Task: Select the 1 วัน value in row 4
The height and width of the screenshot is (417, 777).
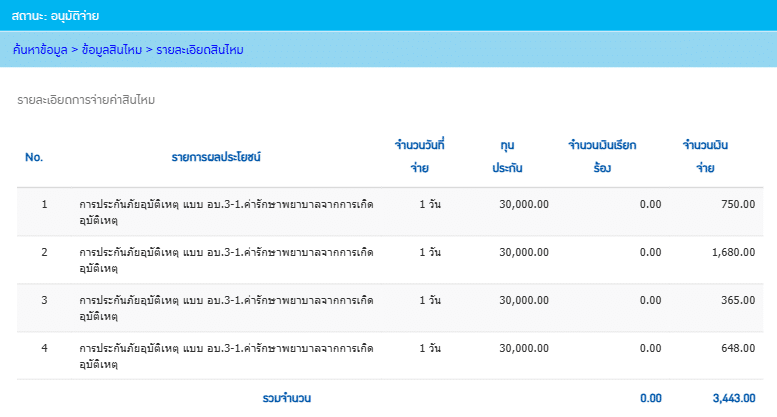Action: pyautogui.click(x=430, y=348)
